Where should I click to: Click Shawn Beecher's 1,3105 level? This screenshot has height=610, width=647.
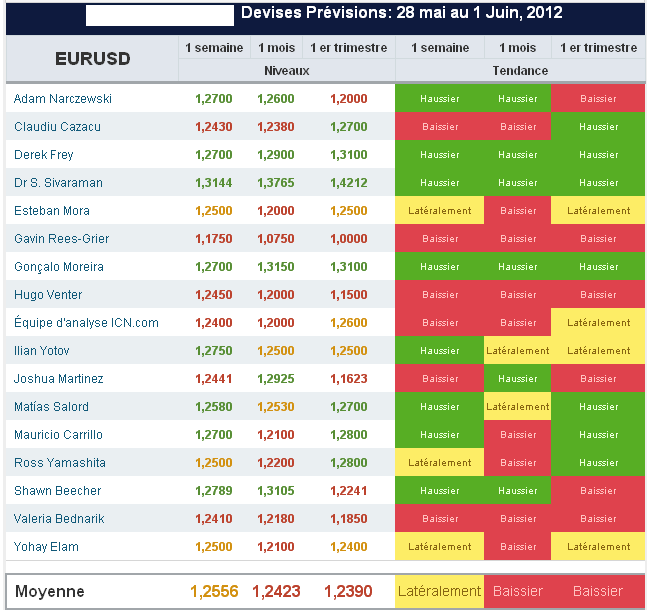coord(276,491)
